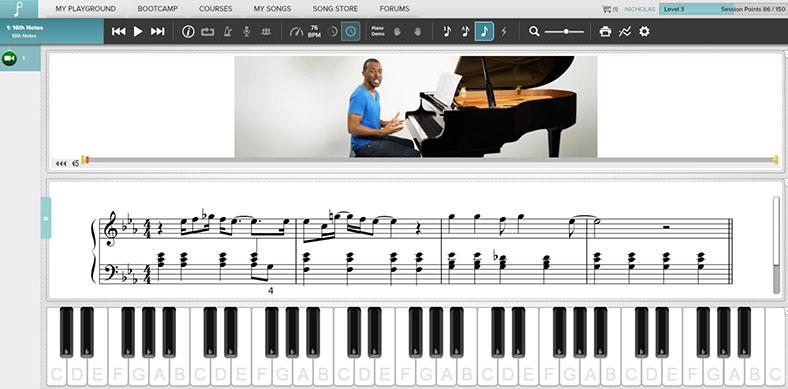Open the tempo speedometer control
Image resolution: width=788 pixels, height=389 pixels.
point(297,32)
